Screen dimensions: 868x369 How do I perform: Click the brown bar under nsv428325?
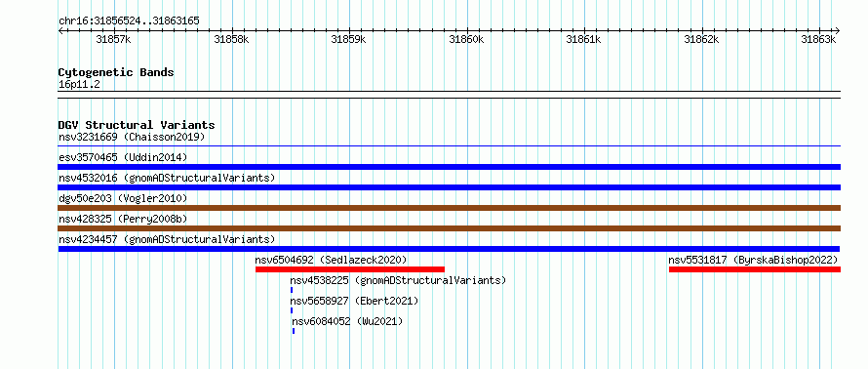point(450,228)
